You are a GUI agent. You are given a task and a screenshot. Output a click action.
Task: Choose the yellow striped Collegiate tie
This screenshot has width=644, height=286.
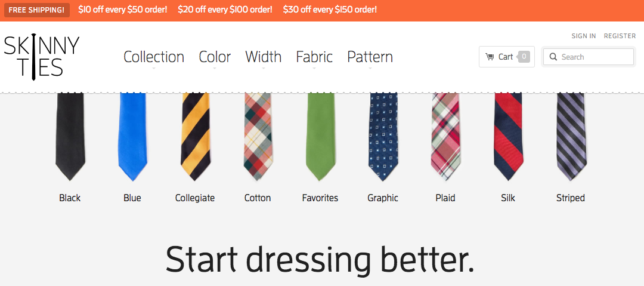[x=195, y=136]
